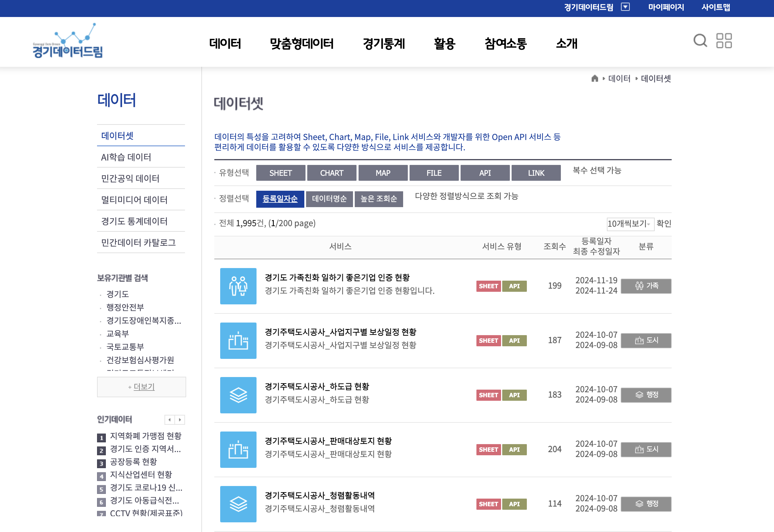The image size is (774, 532).
Task: Open the 지역화폐 가맹점 현황 popular data link
Action: pos(146,436)
